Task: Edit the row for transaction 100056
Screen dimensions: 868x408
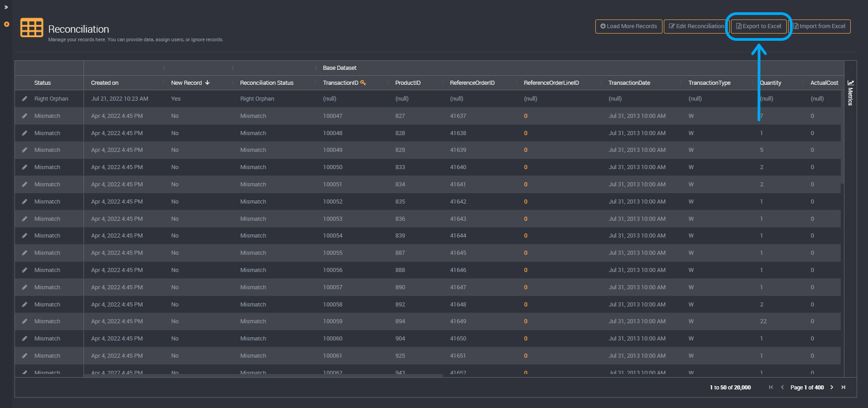Action: [x=25, y=270]
